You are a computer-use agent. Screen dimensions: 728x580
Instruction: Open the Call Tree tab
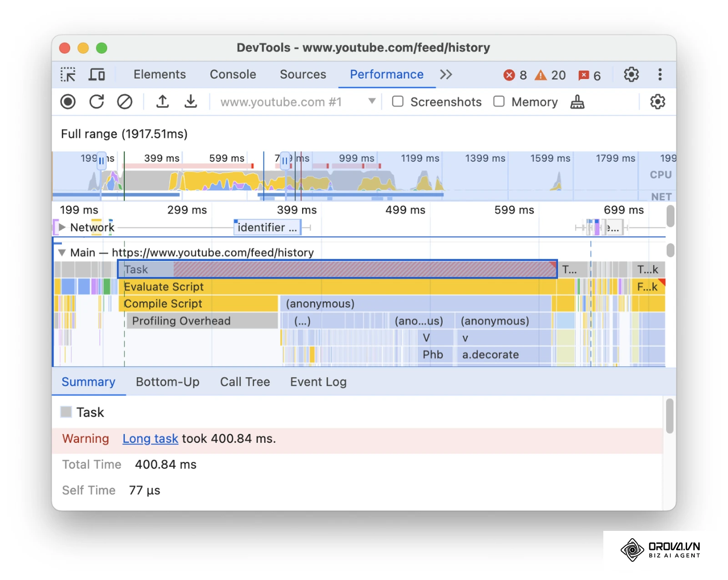coord(245,382)
